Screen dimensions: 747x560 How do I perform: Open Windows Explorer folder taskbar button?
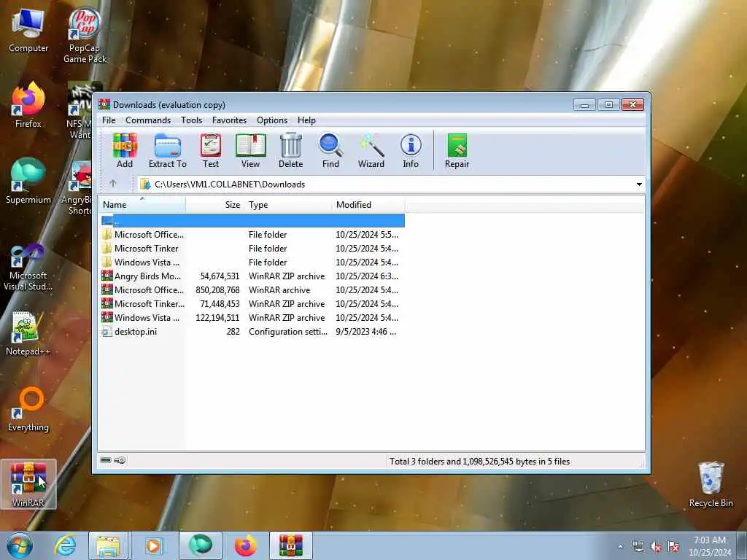(x=108, y=545)
